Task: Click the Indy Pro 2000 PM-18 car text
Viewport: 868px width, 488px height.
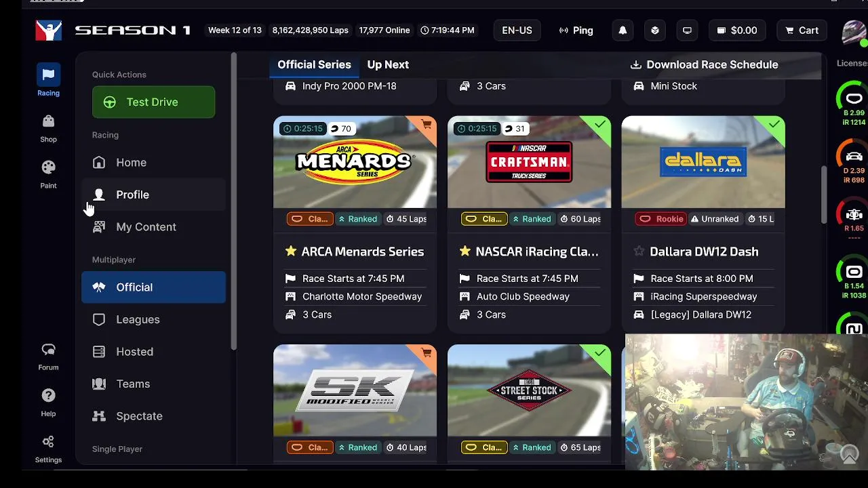Action: [349, 86]
